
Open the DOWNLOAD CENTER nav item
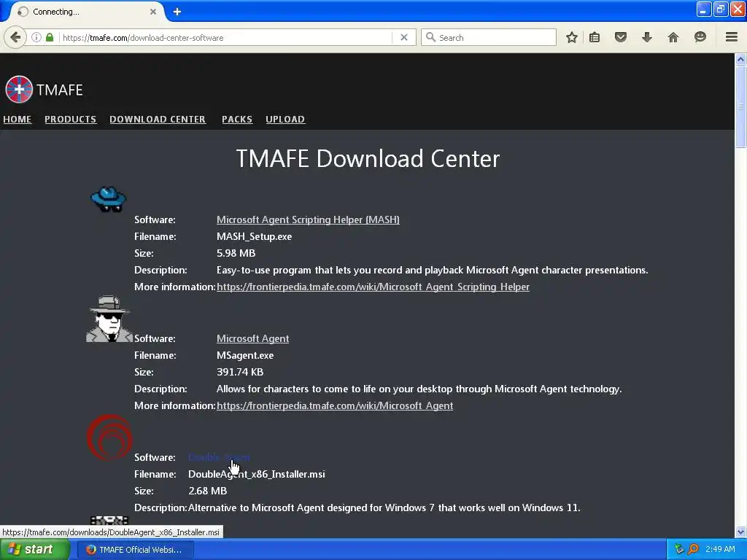pos(158,119)
